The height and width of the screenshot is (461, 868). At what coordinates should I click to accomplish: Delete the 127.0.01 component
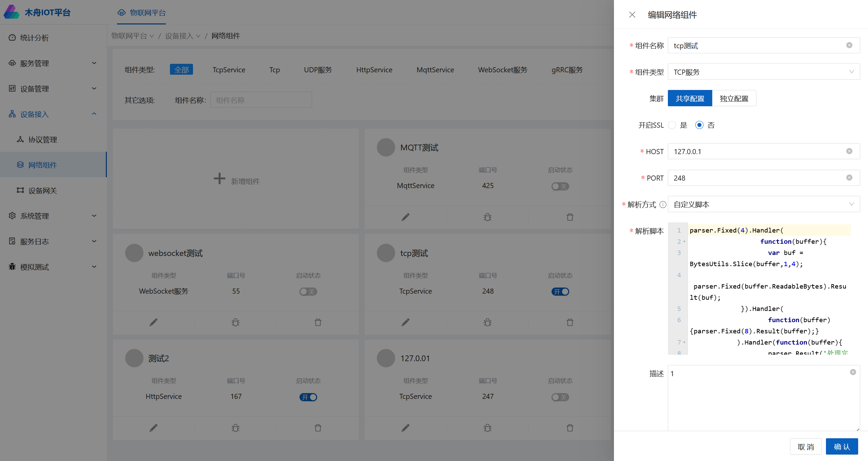570,428
